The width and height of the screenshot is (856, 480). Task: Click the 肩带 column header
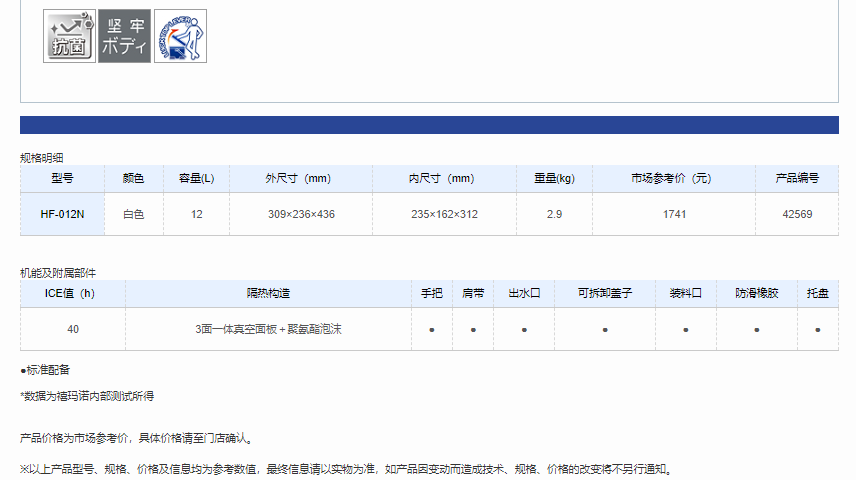click(473, 293)
